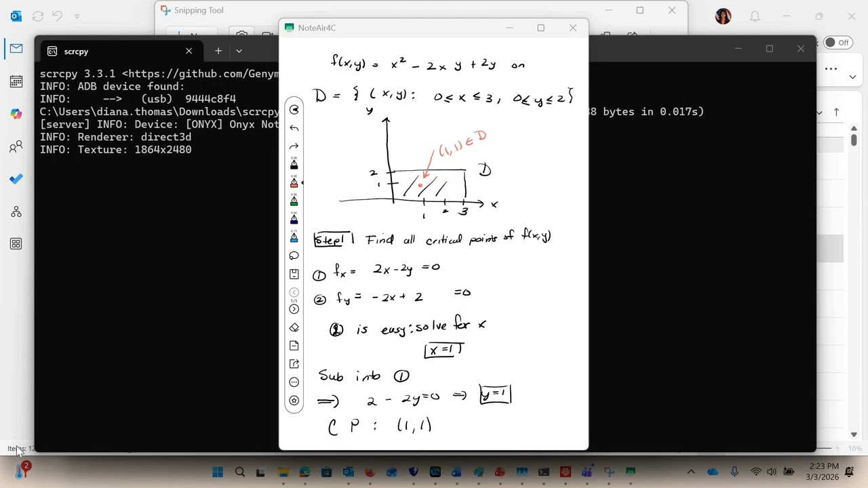Viewport: 868px width, 488px height.
Task: Open To Do checkmark in Outlook sidebar
Action: tap(16, 179)
